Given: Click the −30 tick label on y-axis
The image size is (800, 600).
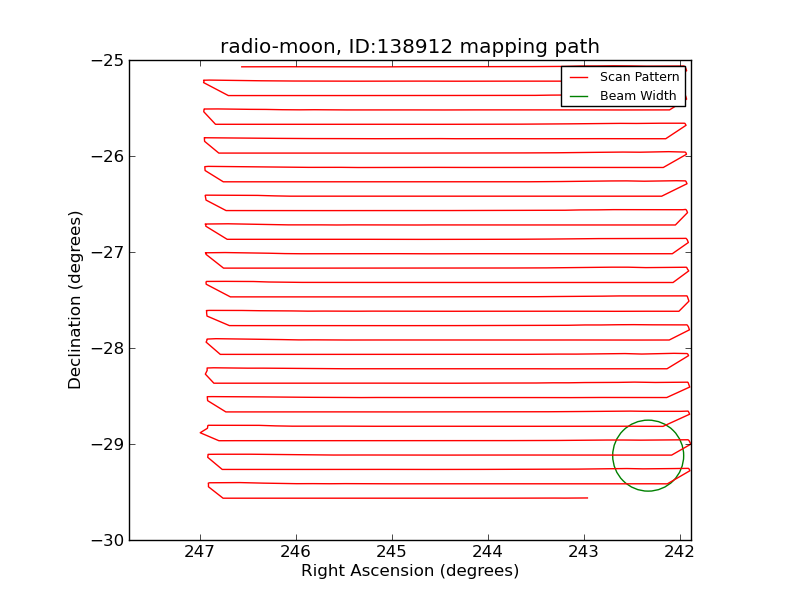Looking at the screenshot, I should [105, 540].
